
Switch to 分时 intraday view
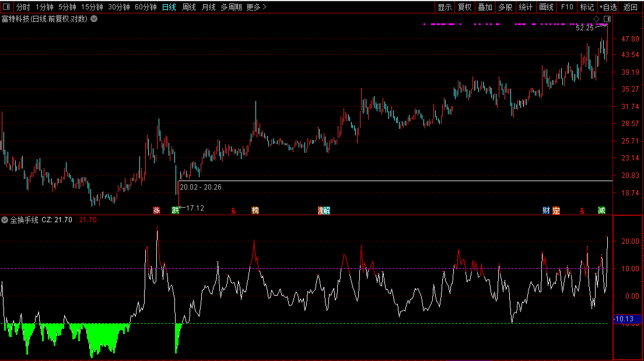point(23,7)
